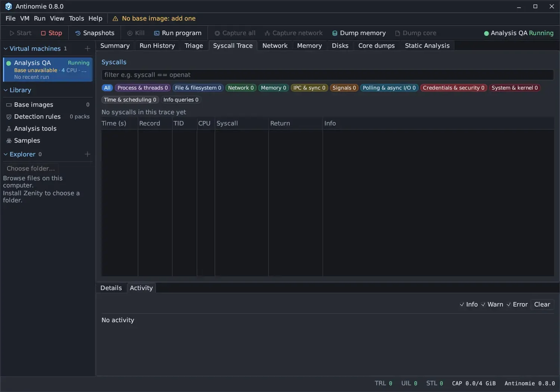This screenshot has width=560, height=392.
Task: Toggle File & filesystem syscall filter
Action: pos(198,88)
